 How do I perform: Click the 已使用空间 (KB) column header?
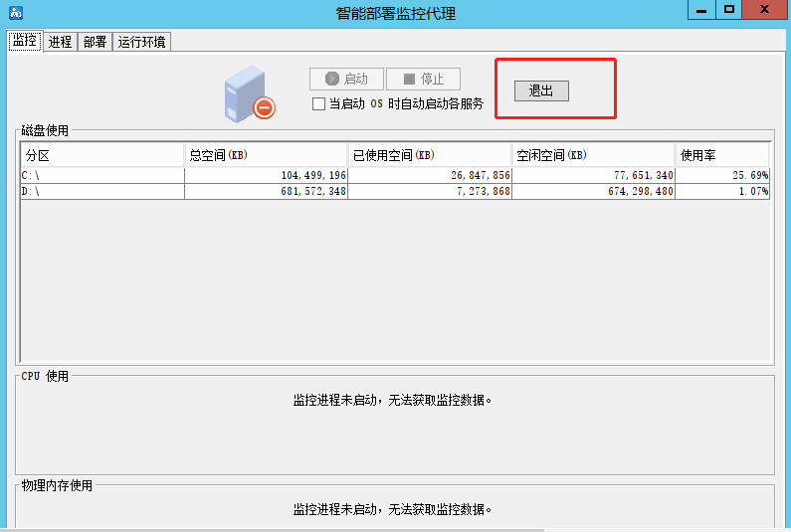(x=430, y=155)
